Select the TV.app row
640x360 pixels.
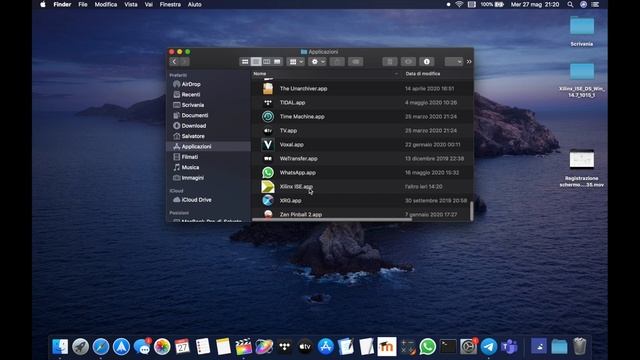coord(362,131)
